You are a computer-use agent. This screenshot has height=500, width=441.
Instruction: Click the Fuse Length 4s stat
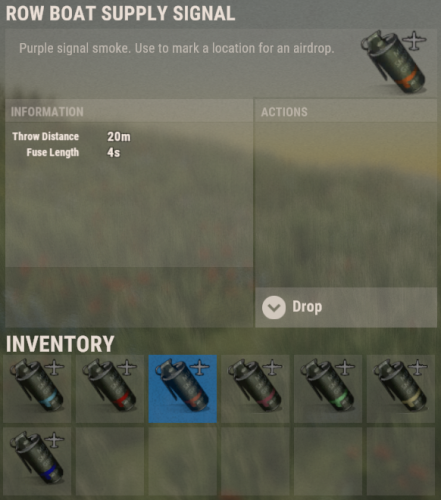click(73, 152)
